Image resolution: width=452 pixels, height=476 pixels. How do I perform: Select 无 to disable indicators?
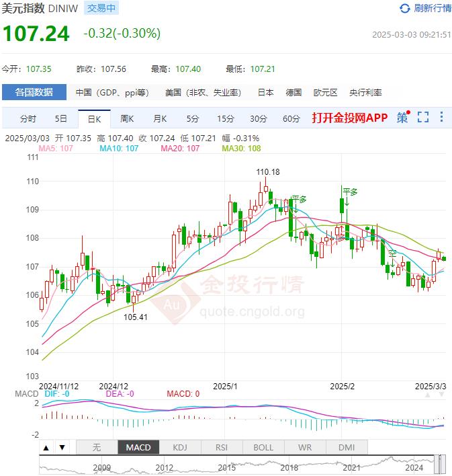coord(97,448)
